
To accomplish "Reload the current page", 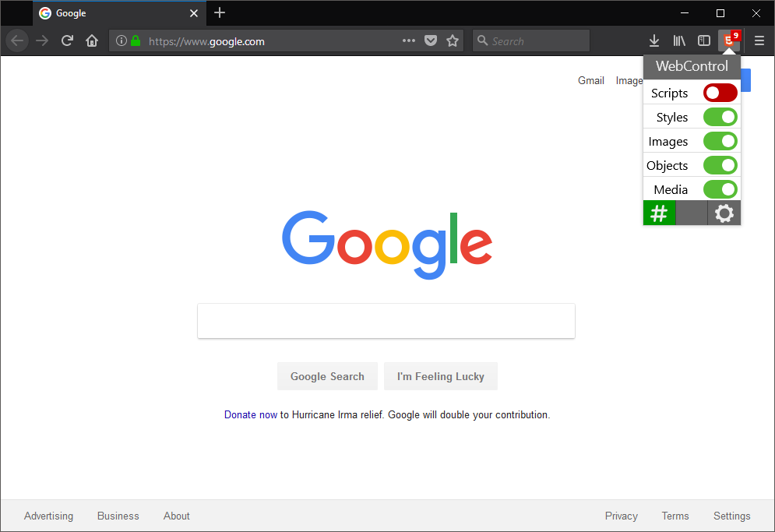I will (x=67, y=41).
